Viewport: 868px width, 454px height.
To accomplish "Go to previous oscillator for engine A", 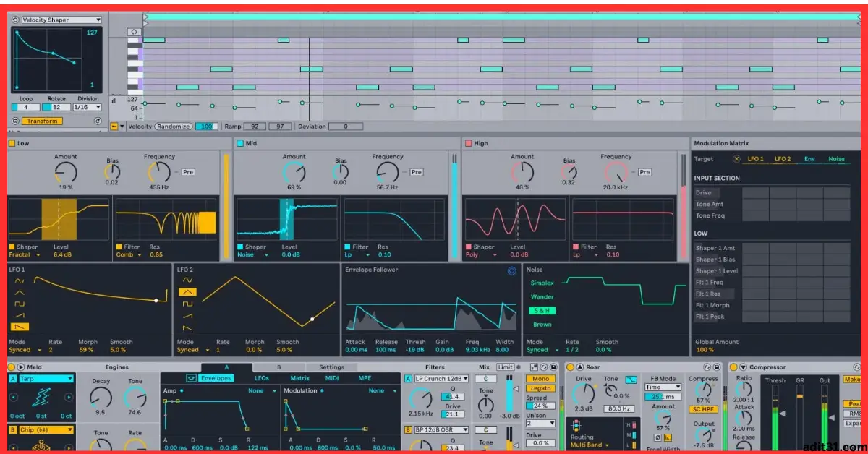I will coord(12,396).
